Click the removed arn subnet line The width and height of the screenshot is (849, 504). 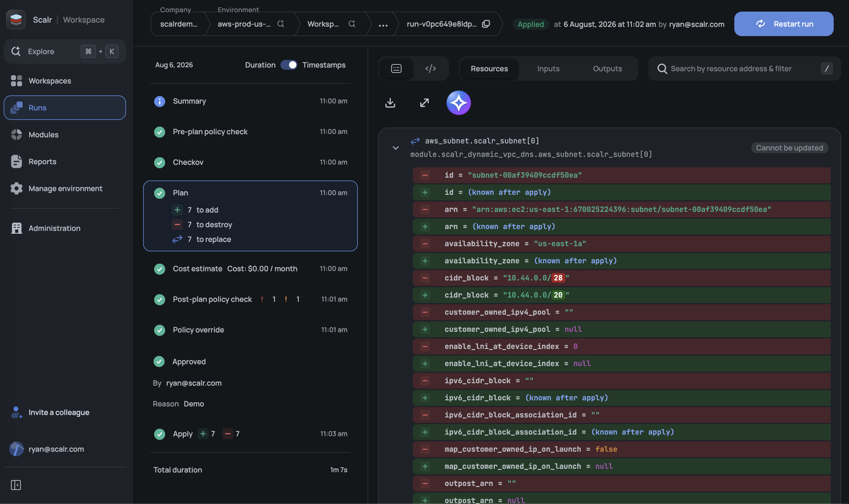pyautogui.click(x=621, y=209)
